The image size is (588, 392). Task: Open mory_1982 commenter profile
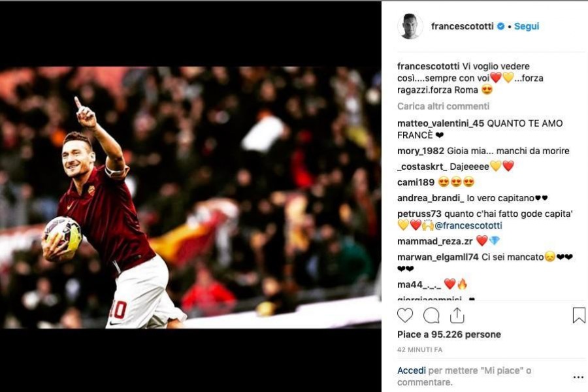421,151
